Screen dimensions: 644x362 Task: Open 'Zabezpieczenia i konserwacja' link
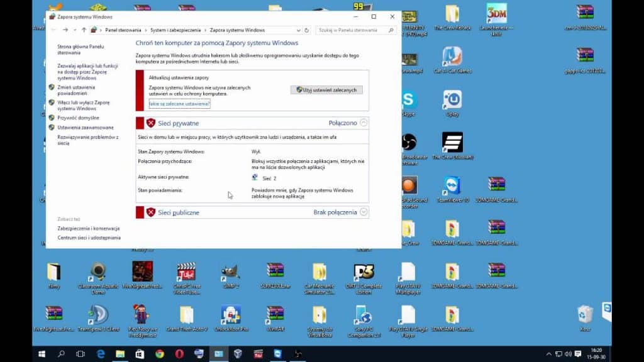click(x=88, y=228)
